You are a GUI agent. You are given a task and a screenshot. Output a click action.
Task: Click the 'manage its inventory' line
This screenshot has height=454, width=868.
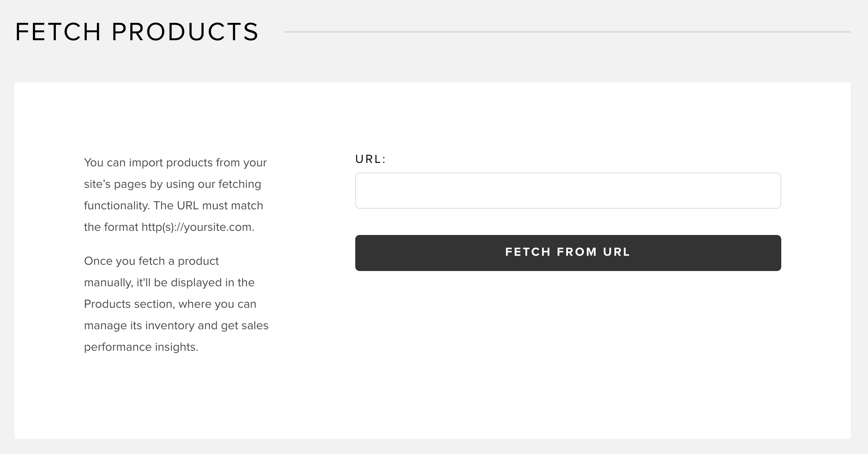click(x=176, y=325)
